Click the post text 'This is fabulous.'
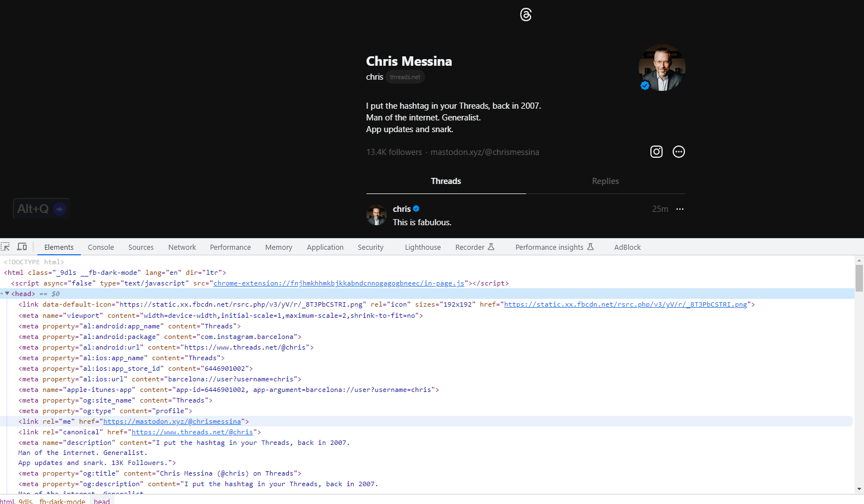Image resolution: width=864 pixels, height=504 pixels. coord(422,222)
